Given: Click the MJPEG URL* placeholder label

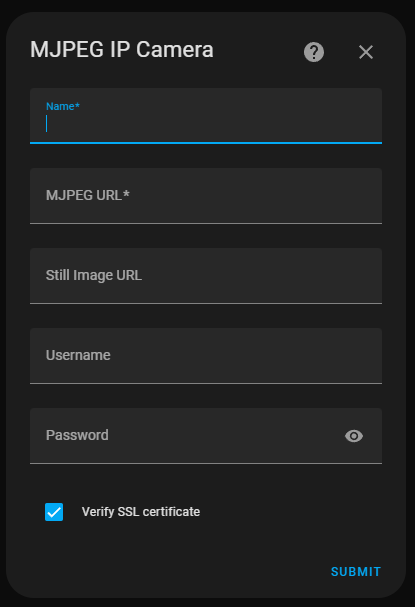Looking at the screenshot, I should 87,195.
